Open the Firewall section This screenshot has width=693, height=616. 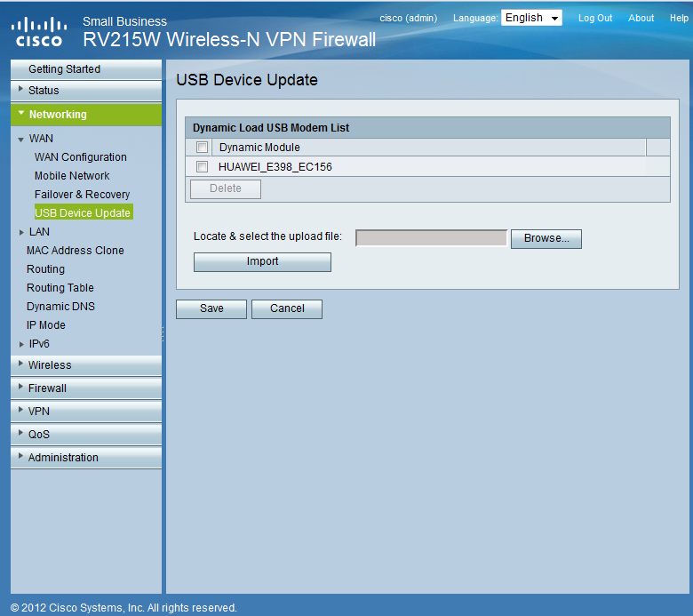tap(47, 388)
